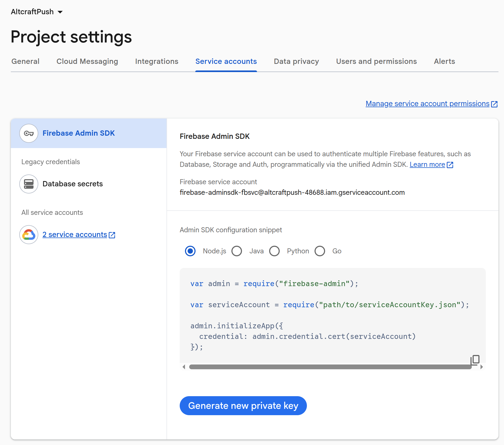
Task: Click Generate new private key button
Action: [x=243, y=406]
